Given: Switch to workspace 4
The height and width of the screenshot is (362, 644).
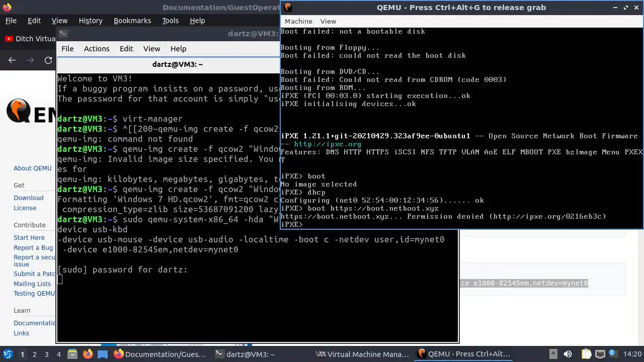Looking at the screenshot, I should 58,354.
